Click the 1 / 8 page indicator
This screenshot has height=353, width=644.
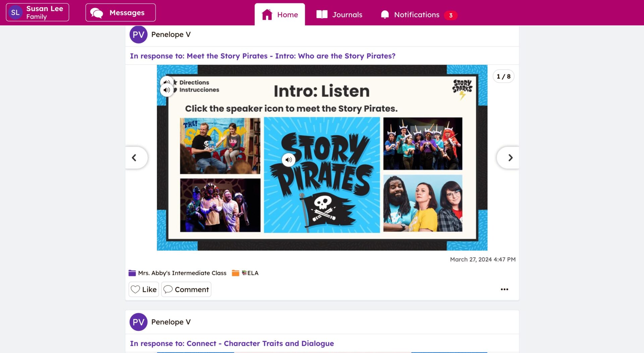click(503, 76)
